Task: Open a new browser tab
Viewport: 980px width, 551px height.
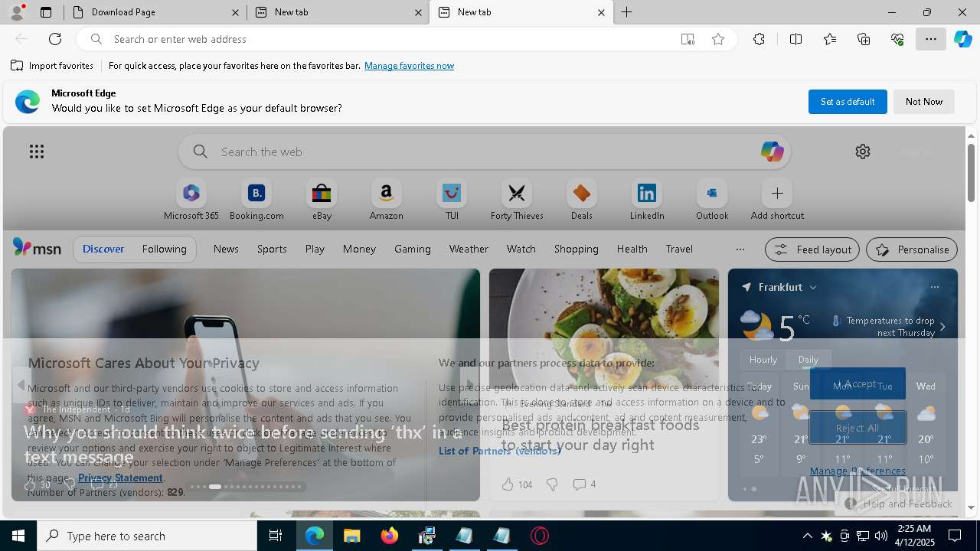Action: (626, 12)
